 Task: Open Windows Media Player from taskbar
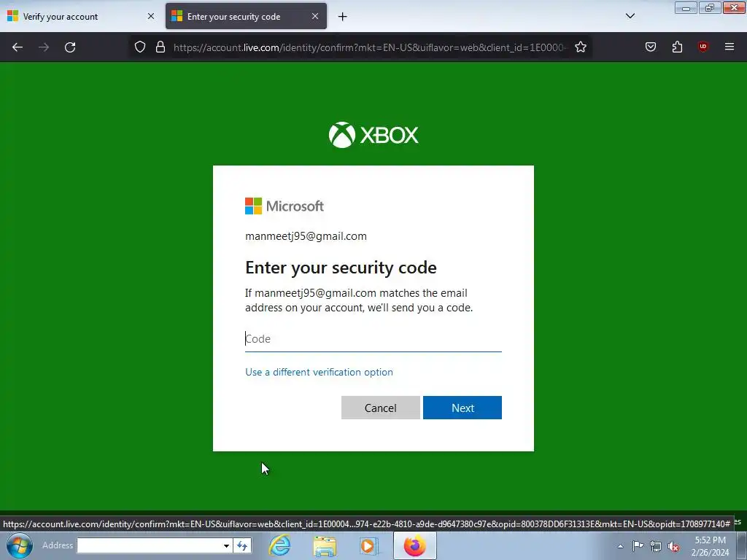point(368,545)
